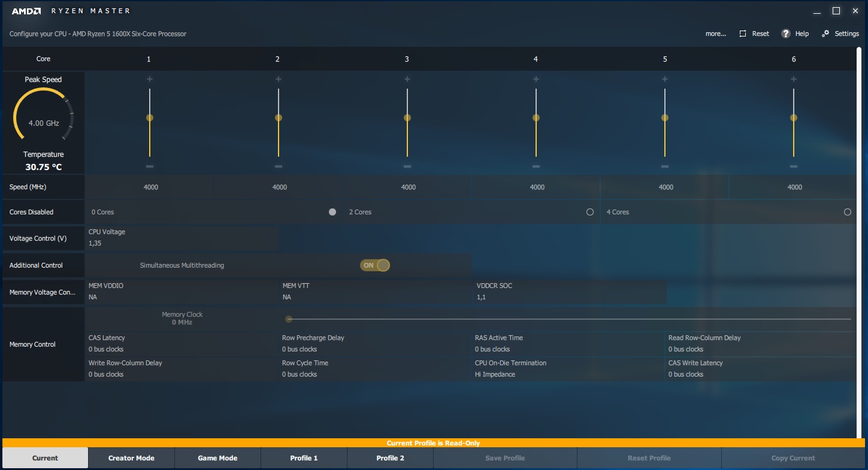Click the plus icon above core 3 slider
The height and width of the screenshot is (470, 868).
click(407, 79)
